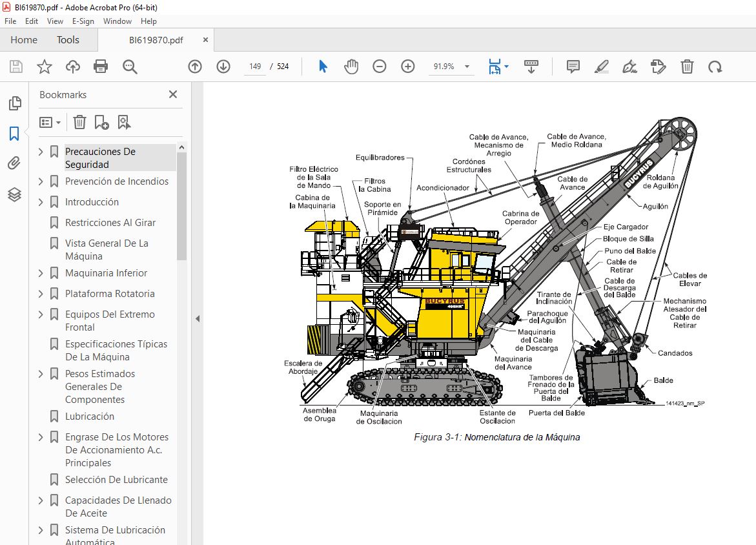Click the delete trash icon in toolbar
Screen dimensions: 756x545
[x=687, y=67]
